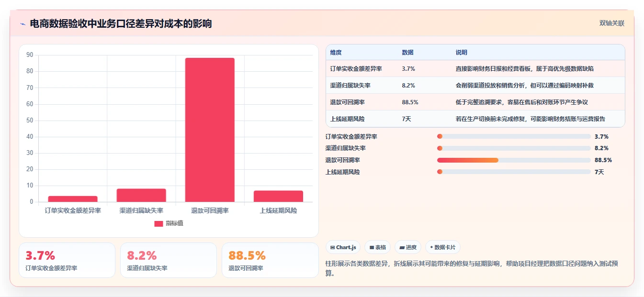
Task: Click the 88.5% 退款可回溯率 data card
Action: coord(270,260)
